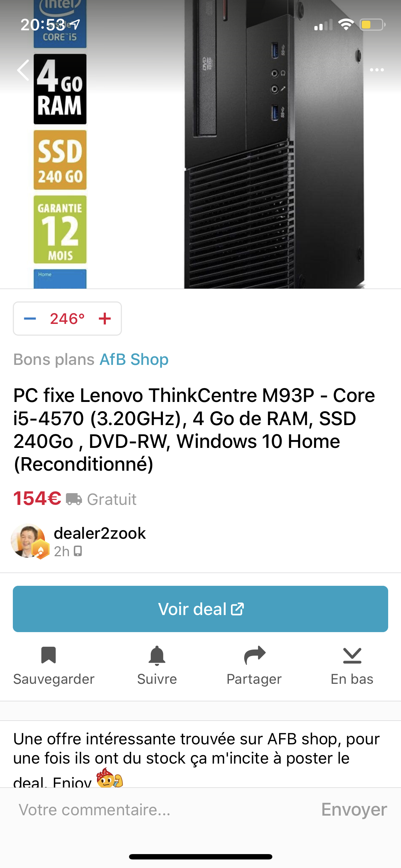Tap the back arrow icon

point(24,70)
